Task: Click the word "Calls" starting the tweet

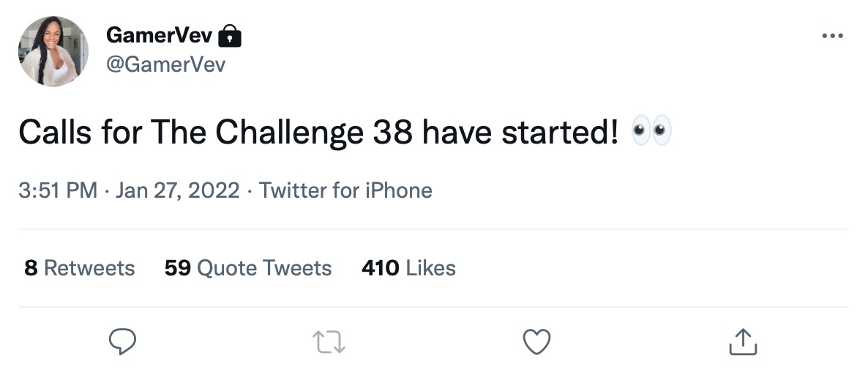Action: pos(51,133)
